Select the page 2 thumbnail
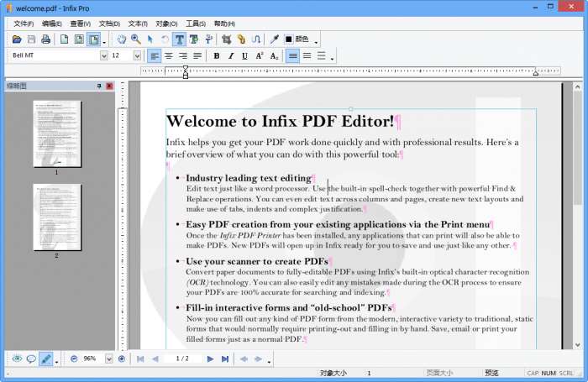Screen dimensions: 588x382 click(x=57, y=217)
